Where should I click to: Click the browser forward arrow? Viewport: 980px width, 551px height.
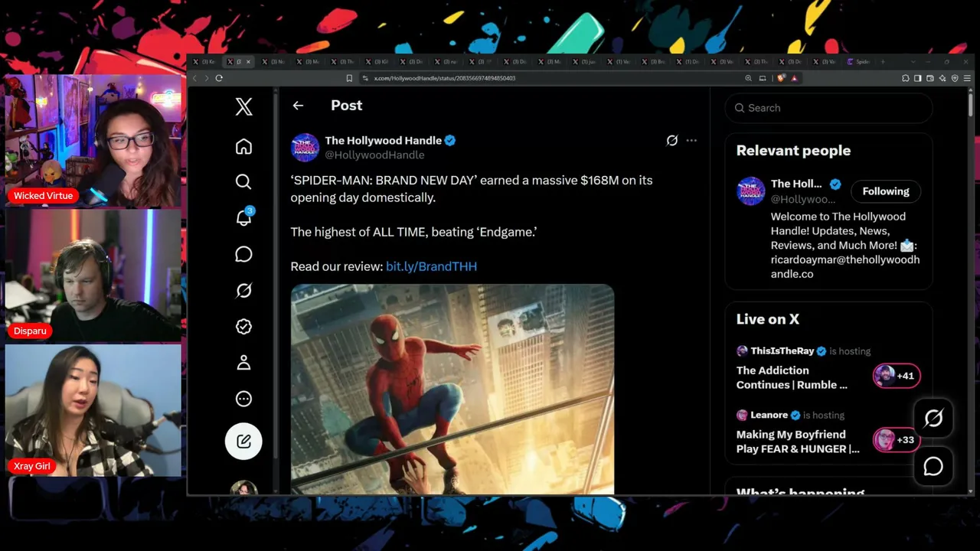click(x=207, y=78)
